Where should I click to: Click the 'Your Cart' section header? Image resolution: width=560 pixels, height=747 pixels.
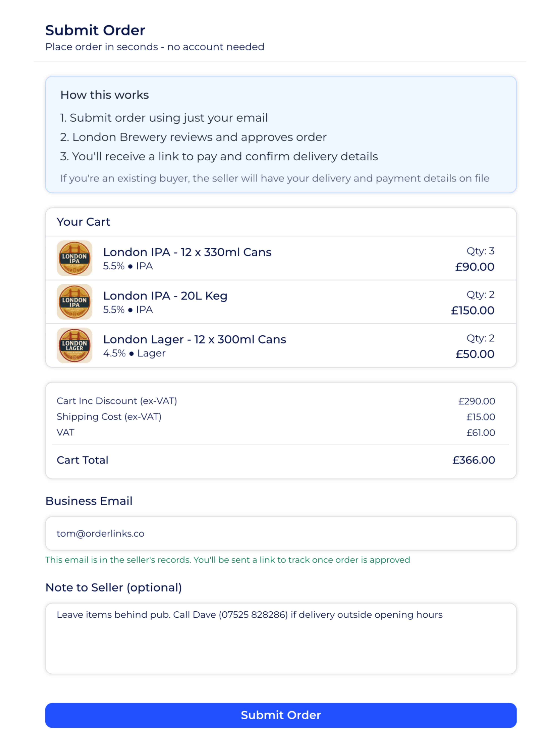pos(83,222)
